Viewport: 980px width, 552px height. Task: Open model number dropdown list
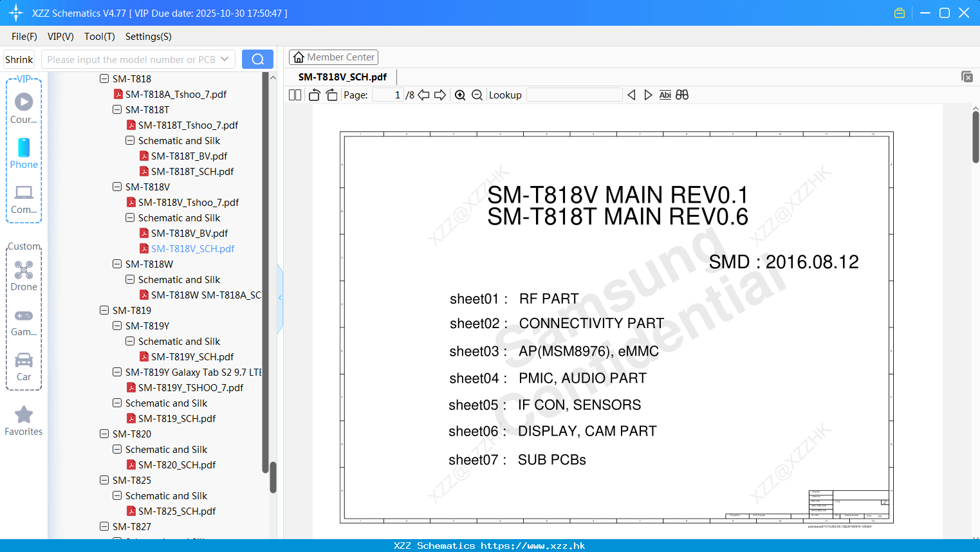click(x=225, y=59)
